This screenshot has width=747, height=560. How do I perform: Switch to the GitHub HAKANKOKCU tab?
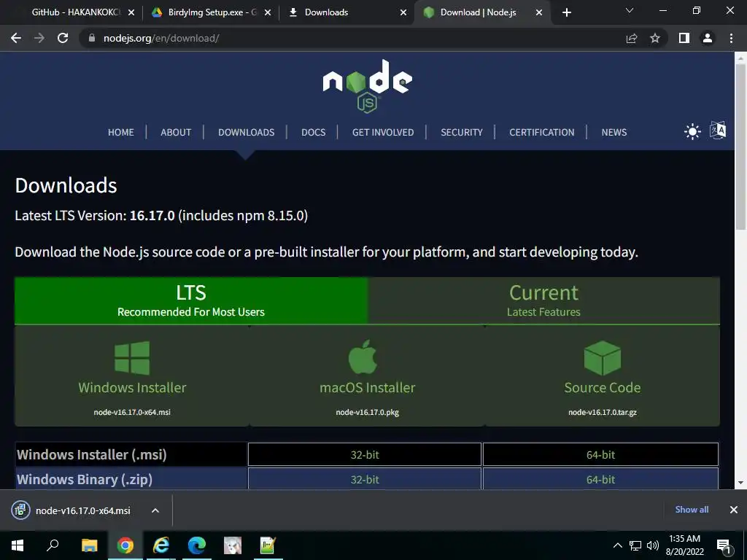click(71, 12)
